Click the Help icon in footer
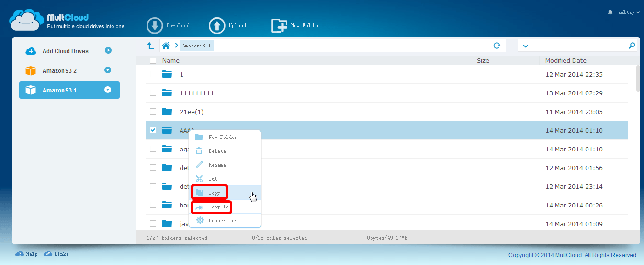The image size is (644, 265). pyautogui.click(x=20, y=254)
